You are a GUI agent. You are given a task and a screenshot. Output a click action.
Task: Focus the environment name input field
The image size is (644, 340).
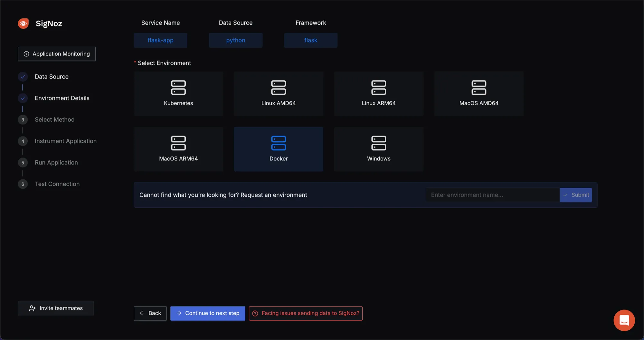(x=493, y=195)
